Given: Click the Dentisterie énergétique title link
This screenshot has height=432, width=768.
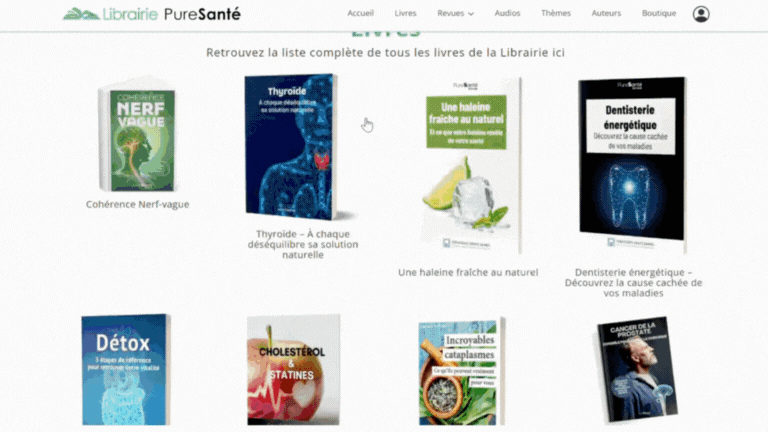Looking at the screenshot, I should click(x=633, y=283).
